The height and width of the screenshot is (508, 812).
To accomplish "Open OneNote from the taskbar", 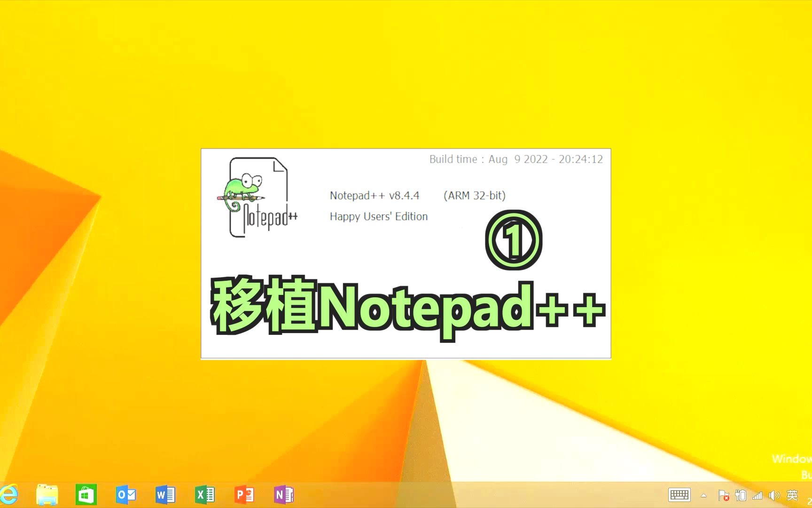I will (x=283, y=494).
